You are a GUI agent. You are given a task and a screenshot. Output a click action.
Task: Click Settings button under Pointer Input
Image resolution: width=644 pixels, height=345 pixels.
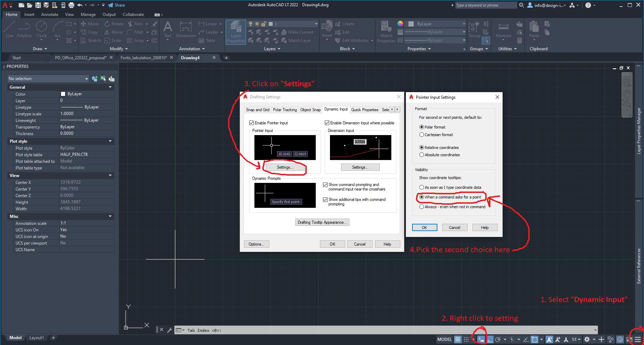pyautogui.click(x=285, y=167)
